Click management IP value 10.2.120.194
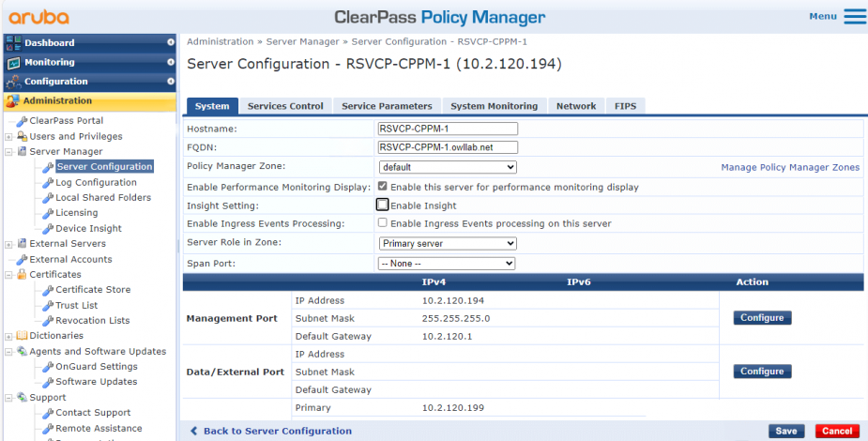868x441 pixels. pos(453,301)
